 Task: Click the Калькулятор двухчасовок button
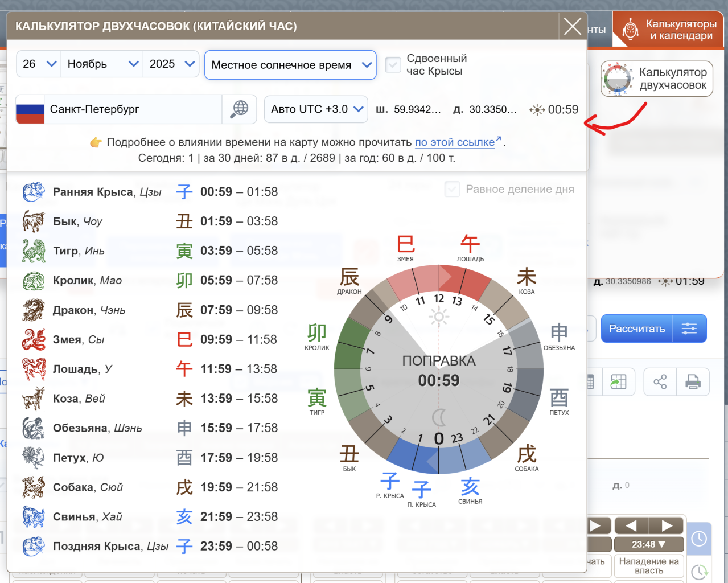coord(657,79)
